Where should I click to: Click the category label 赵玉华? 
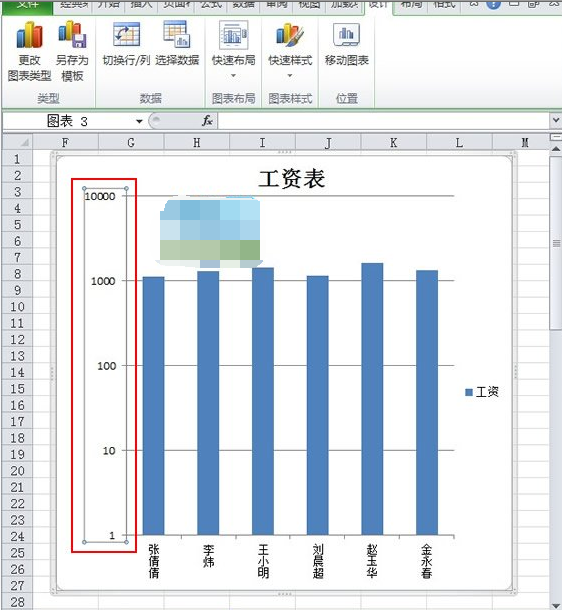point(372,561)
